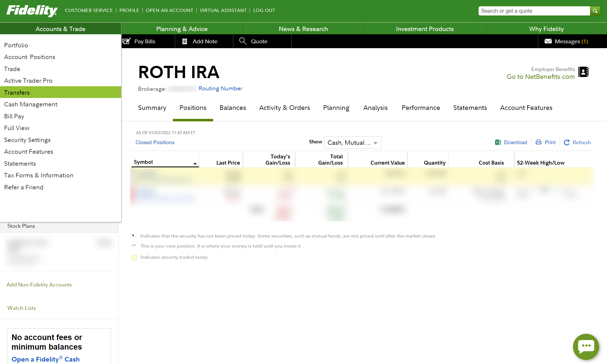Click the Symbol column sort arrow
Image resolution: width=607 pixels, height=364 pixels.
(195, 163)
